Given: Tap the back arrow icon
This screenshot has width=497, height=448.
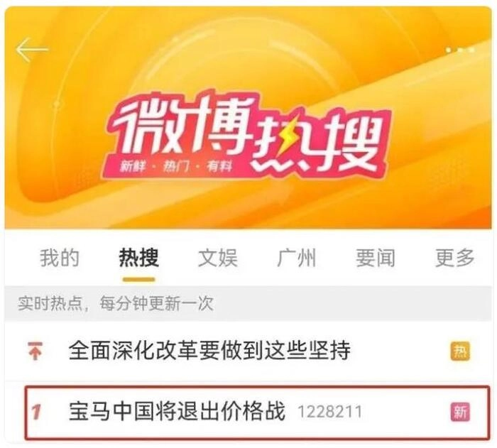Looking at the screenshot, I should (x=32, y=50).
